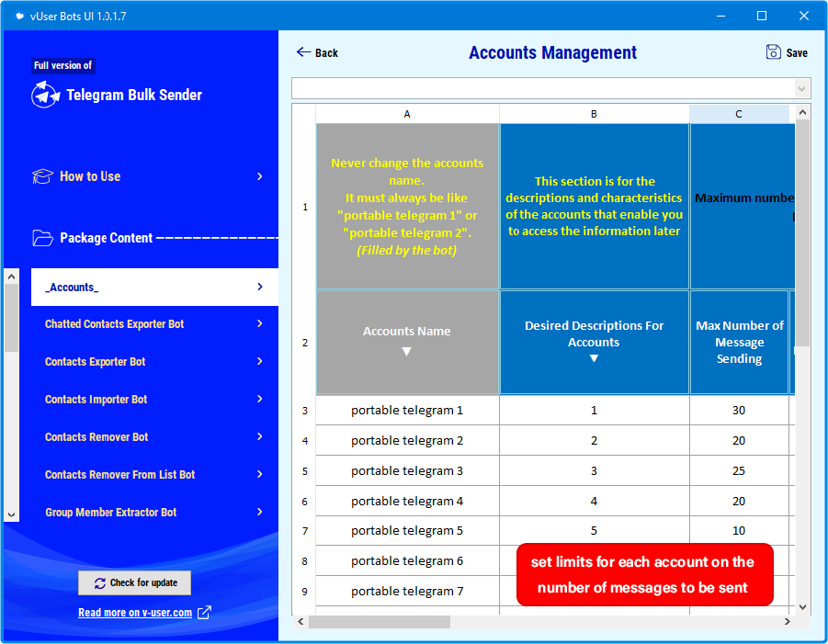Image resolution: width=828 pixels, height=644 pixels.
Task: Click the Accounts Name filter triangle
Action: pyautogui.click(x=406, y=352)
